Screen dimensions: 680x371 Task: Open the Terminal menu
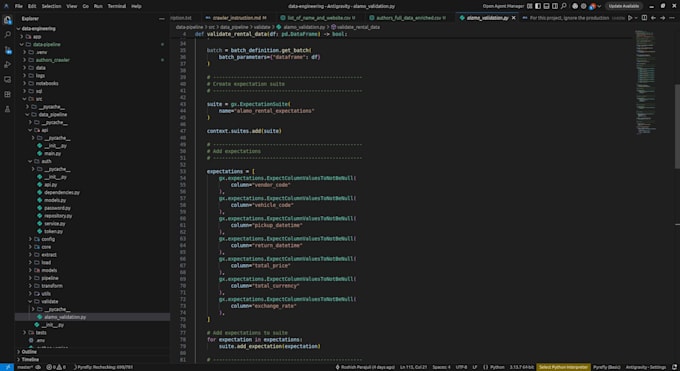[117, 6]
